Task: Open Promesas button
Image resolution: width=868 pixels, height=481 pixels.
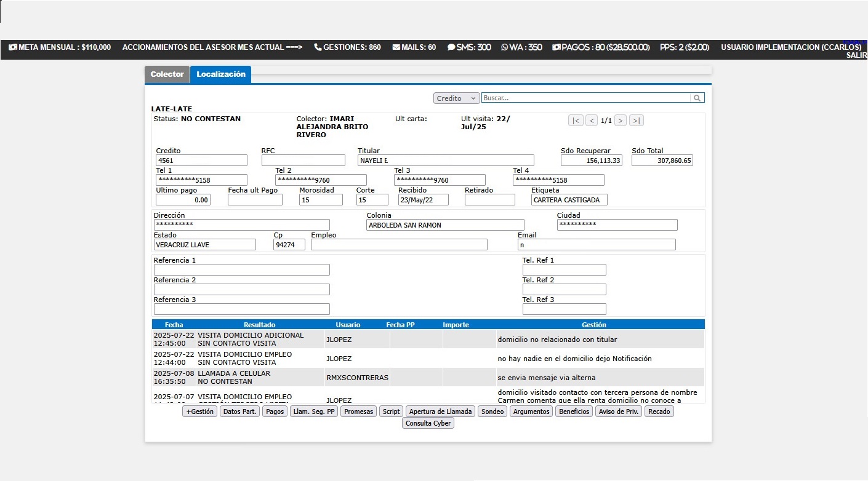Action: [359, 411]
